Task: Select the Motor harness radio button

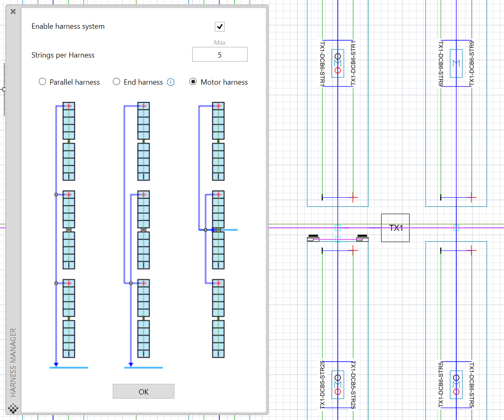Action: [193, 82]
